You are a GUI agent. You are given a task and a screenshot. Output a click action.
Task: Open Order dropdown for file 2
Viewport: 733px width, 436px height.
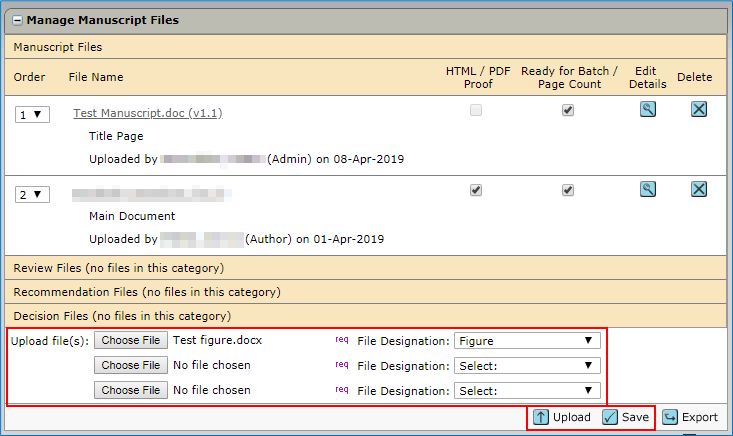[x=31, y=194]
